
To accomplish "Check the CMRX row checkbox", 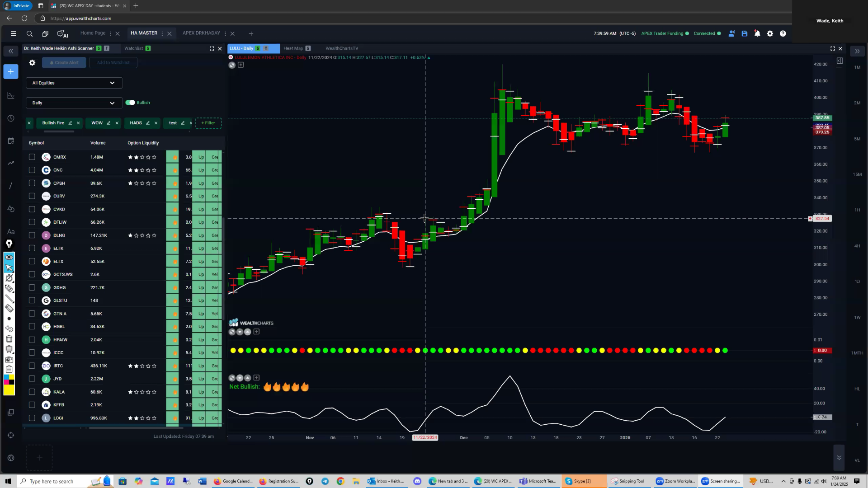I will 32,157.
